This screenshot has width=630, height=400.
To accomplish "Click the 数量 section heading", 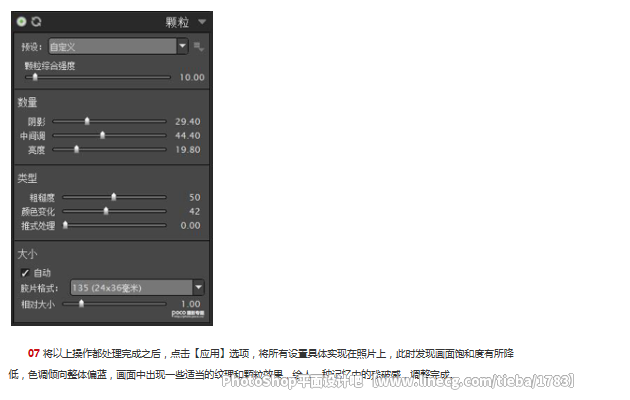I will [27, 102].
